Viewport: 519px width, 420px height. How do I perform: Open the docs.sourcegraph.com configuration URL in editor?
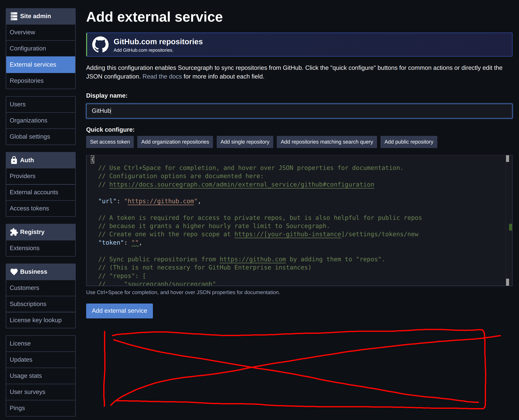pyautogui.click(x=242, y=185)
